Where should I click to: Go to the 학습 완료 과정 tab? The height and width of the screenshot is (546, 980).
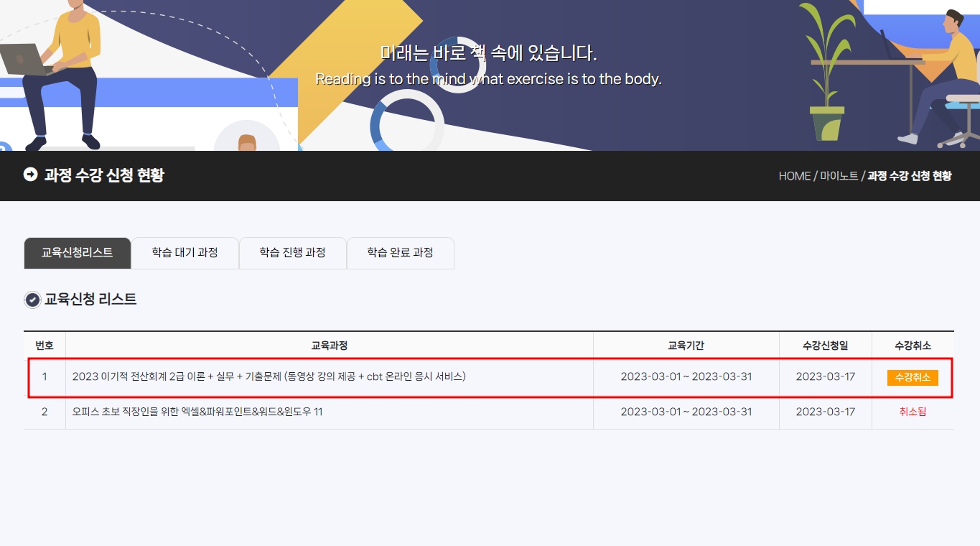click(400, 253)
